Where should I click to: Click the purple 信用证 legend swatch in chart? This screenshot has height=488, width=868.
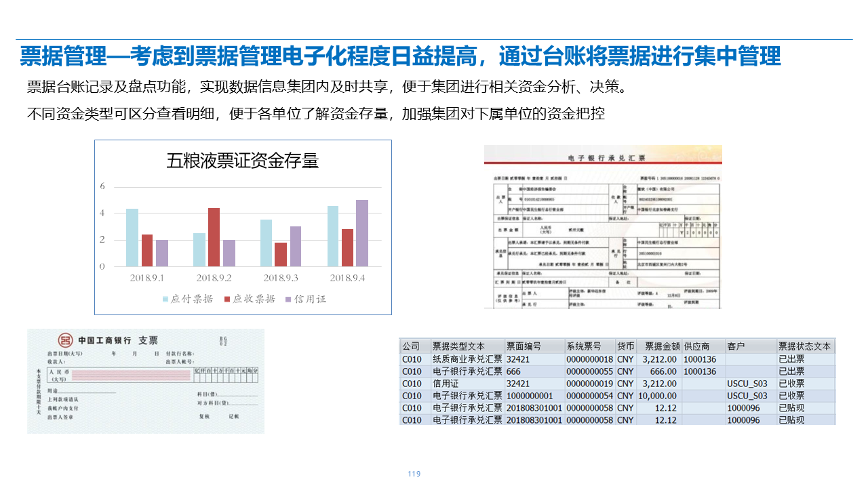(288, 299)
